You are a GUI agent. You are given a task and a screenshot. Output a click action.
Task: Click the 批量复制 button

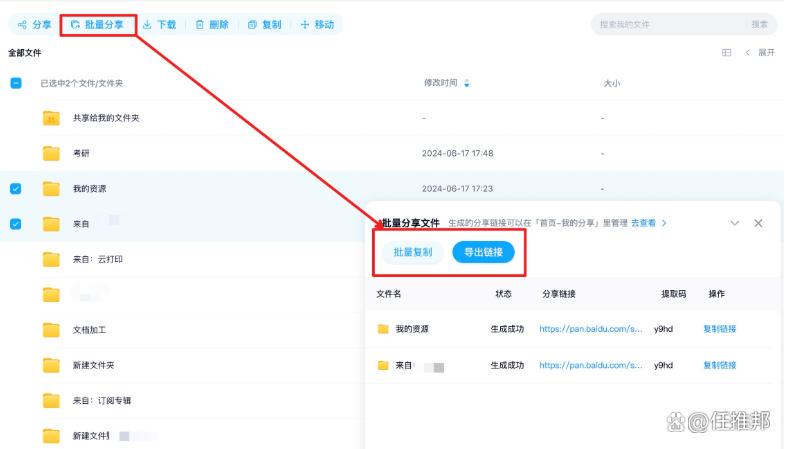[x=413, y=252]
